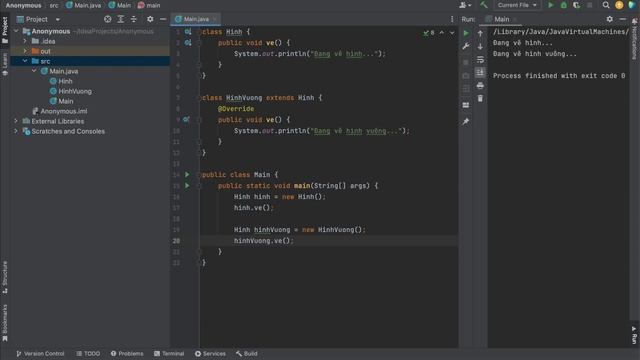640x360 pixels.
Task: Start debugging with the bug icon
Action: (x=564, y=5)
